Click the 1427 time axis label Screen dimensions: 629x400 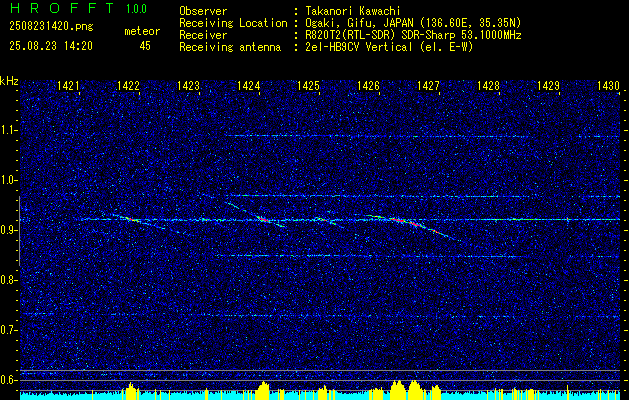click(x=428, y=86)
